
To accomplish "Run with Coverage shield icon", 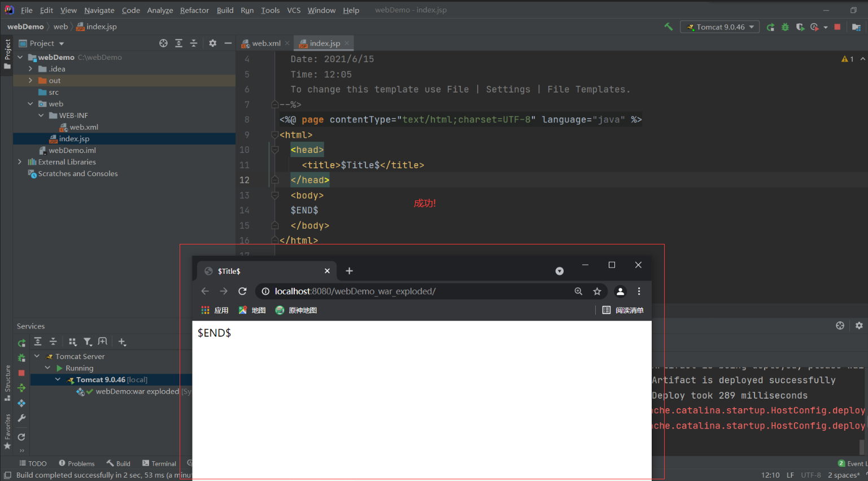I will [x=800, y=27].
